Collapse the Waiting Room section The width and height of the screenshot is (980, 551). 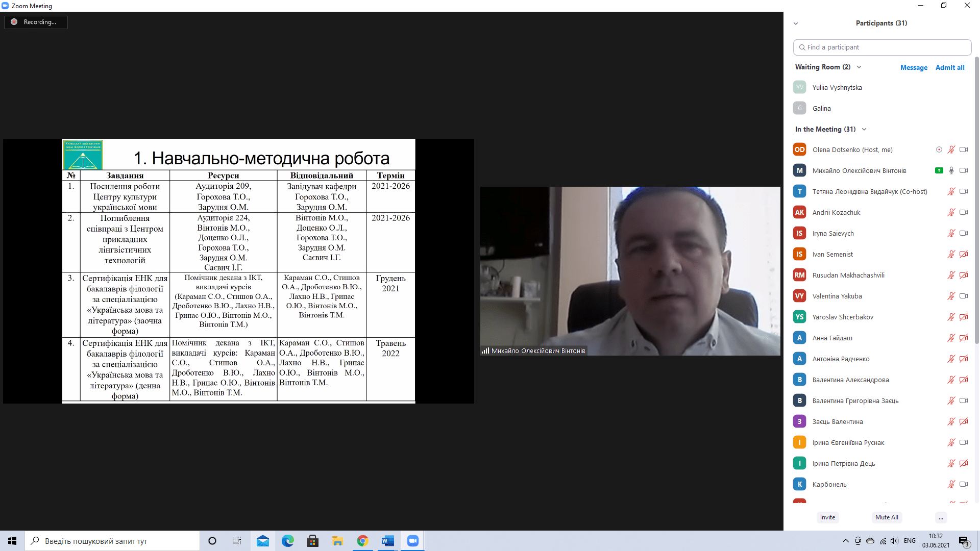click(x=859, y=67)
